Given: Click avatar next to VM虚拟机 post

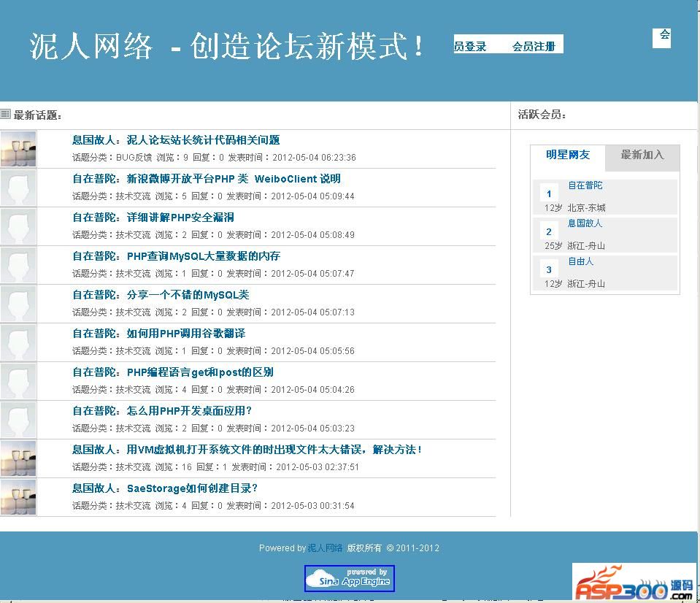Looking at the screenshot, I should point(18,458).
